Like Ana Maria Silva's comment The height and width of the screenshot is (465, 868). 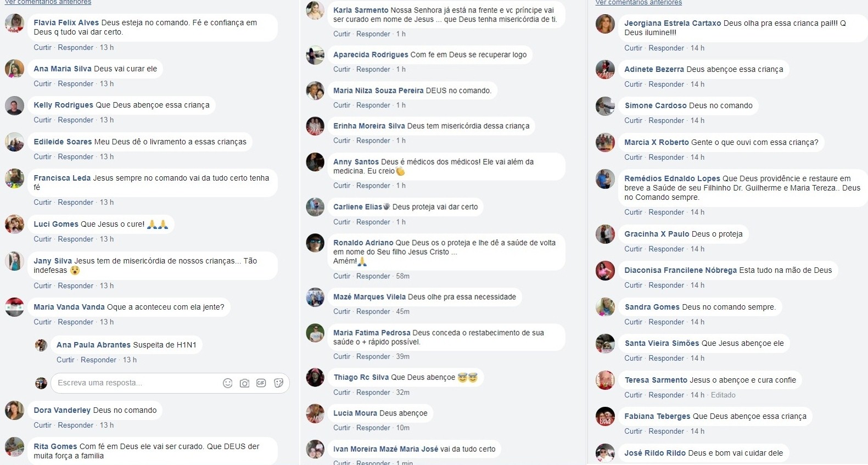(x=42, y=84)
